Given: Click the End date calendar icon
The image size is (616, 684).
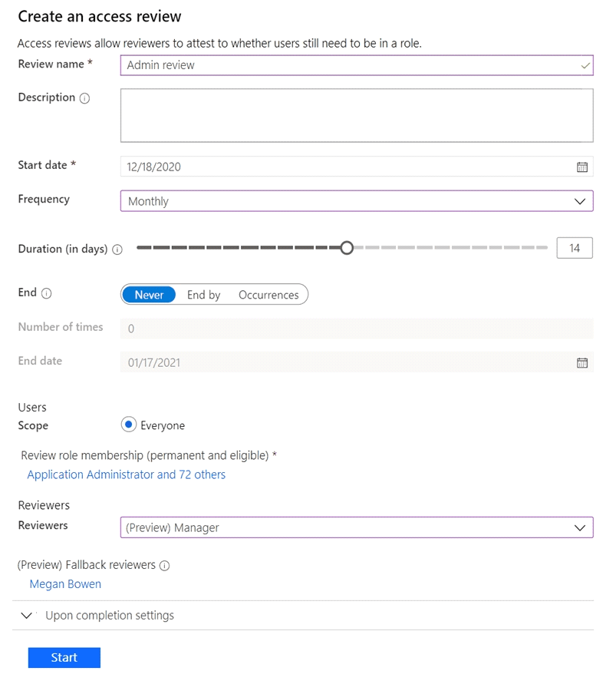Looking at the screenshot, I should click(581, 362).
